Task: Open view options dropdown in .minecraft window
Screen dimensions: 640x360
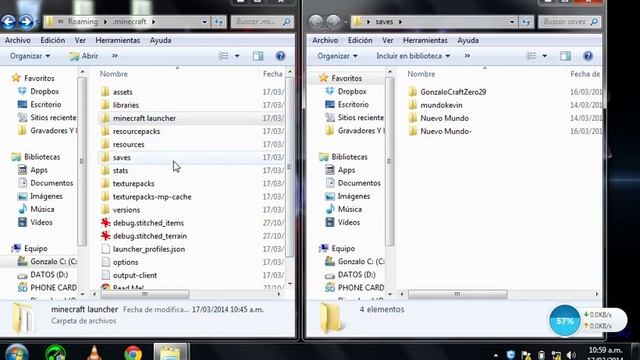Action: [237, 56]
